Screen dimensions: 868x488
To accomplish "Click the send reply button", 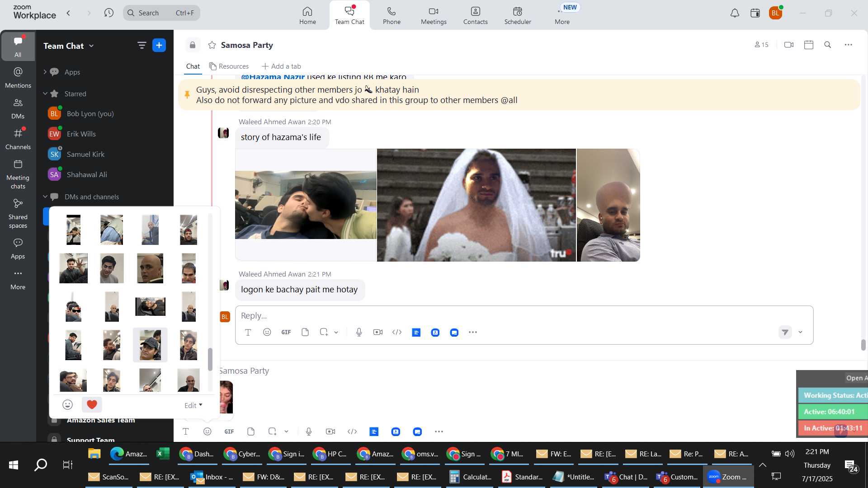I will (x=785, y=332).
